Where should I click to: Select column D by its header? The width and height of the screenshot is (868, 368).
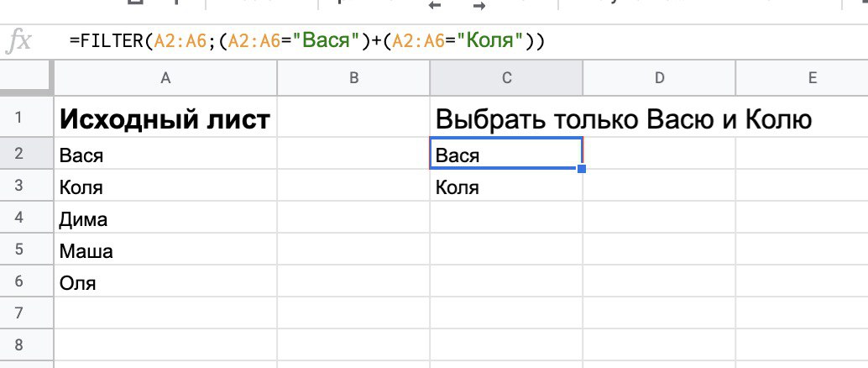pyautogui.click(x=659, y=78)
